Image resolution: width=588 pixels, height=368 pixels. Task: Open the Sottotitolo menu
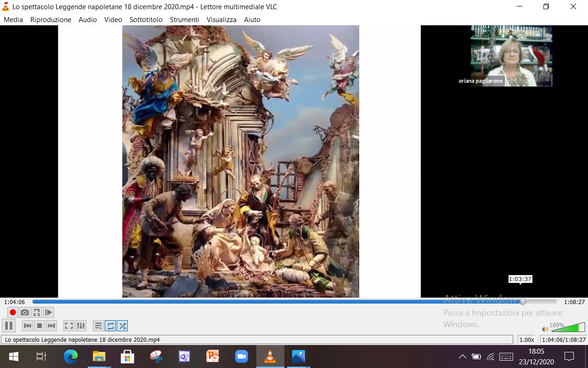(x=146, y=20)
